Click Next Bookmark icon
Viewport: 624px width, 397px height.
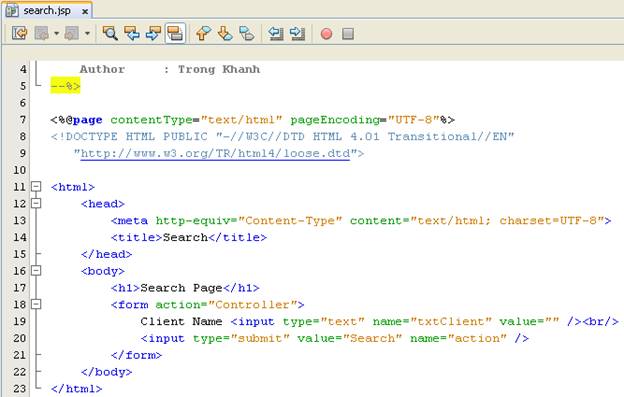point(225,33)
